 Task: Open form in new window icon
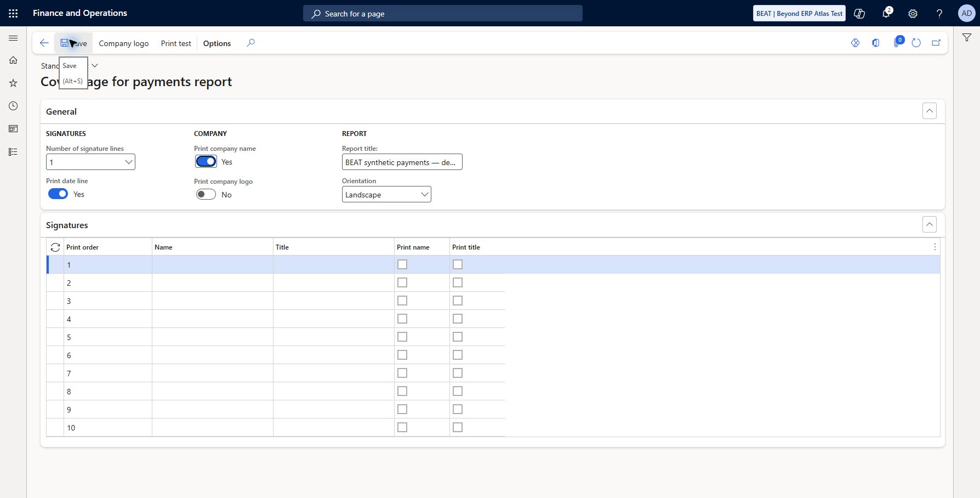pos(936,43)
